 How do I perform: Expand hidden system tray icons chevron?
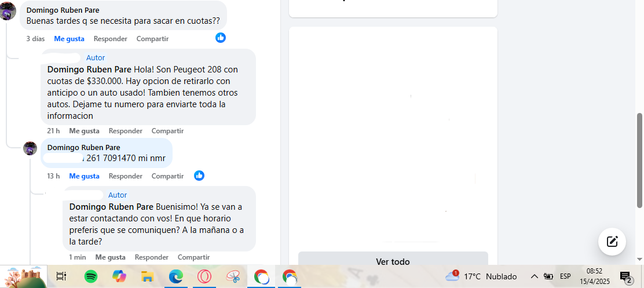click(534, 276)
